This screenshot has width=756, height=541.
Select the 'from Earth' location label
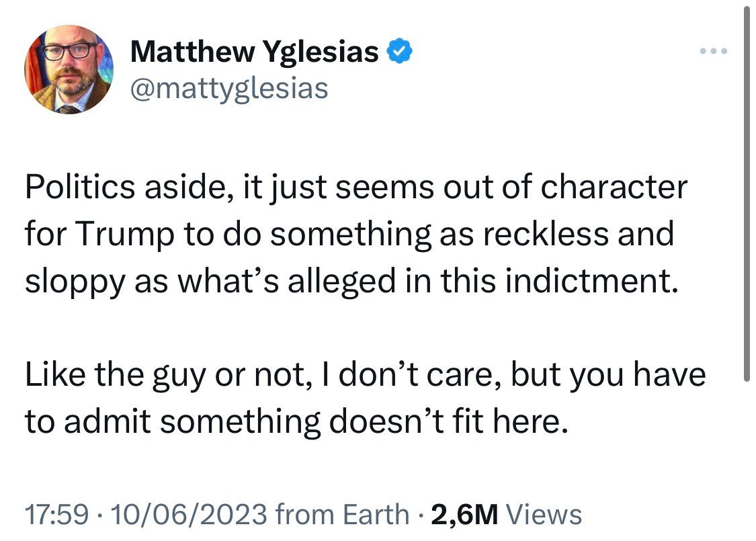click(343, 514)
